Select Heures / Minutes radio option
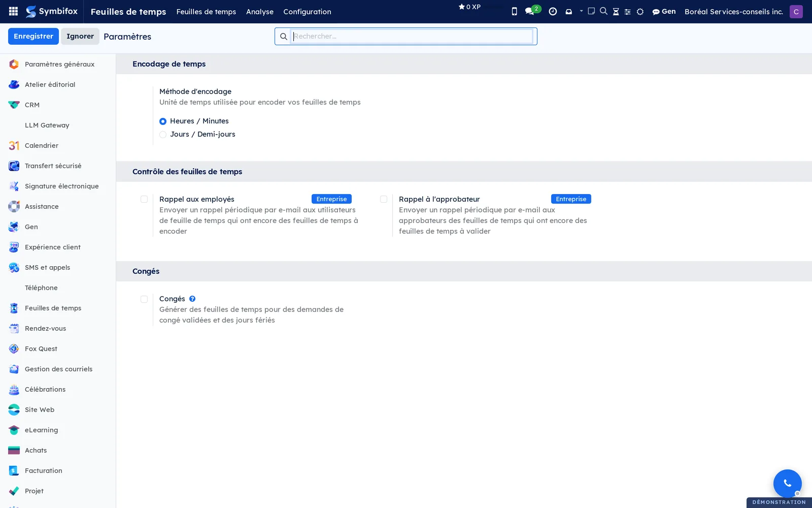This screenshot has height=508, width=812. tap(163, 121)
